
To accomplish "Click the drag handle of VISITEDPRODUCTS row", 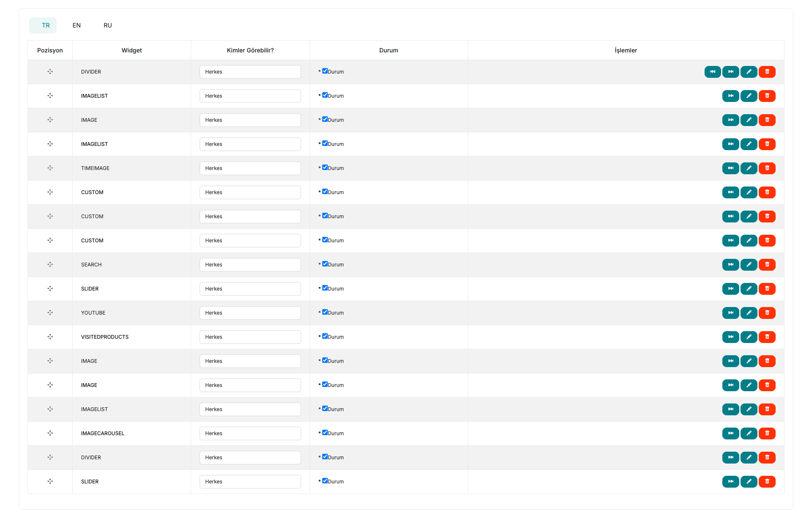I will coord(50,337).
